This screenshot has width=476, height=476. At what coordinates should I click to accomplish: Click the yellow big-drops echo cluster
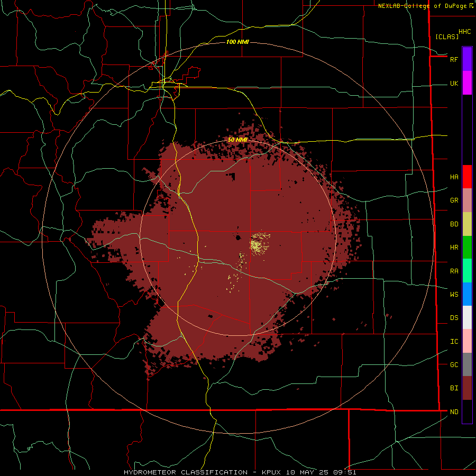[x=259, y=244]
